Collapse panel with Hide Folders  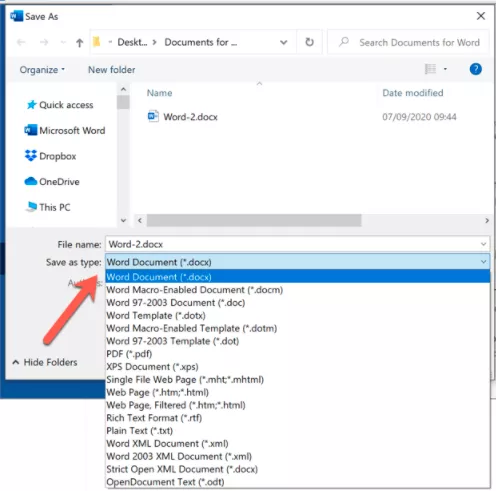click(45, 362)
